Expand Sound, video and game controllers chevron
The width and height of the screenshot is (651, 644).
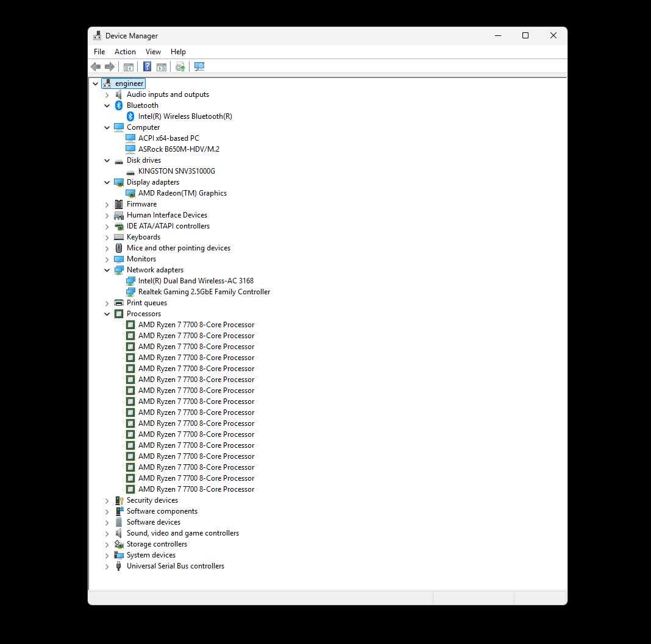click(x=107, y=534)
